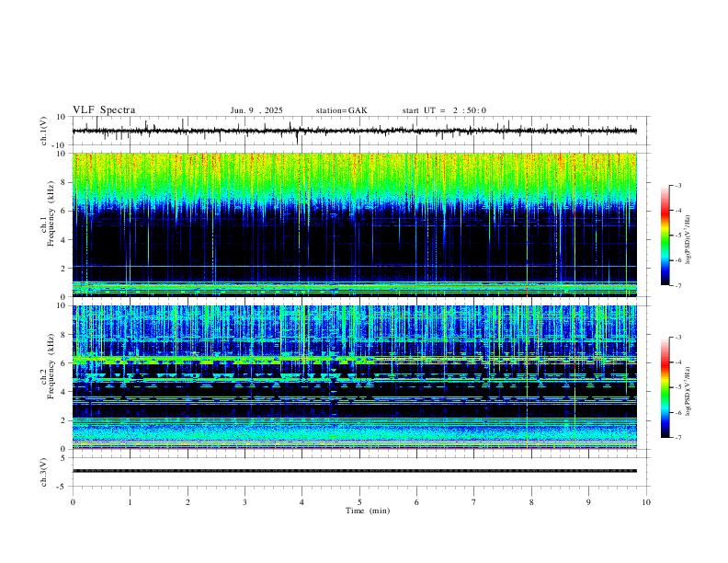Click the 'Time (min)' axis title
The image size is (728, 563).
click(x=368, y=511)
